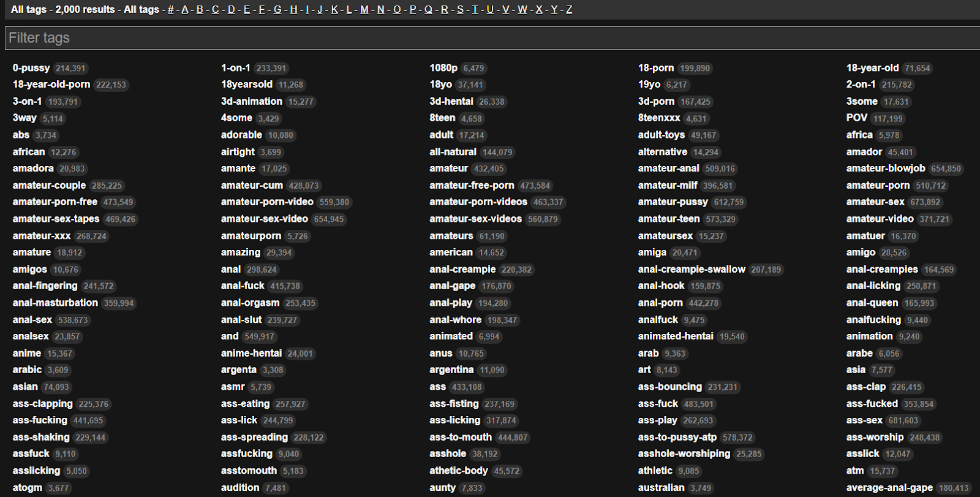This screenshot has height=497, width=980.
Task: Jump to tags starting with I
Action: [307, 10]
